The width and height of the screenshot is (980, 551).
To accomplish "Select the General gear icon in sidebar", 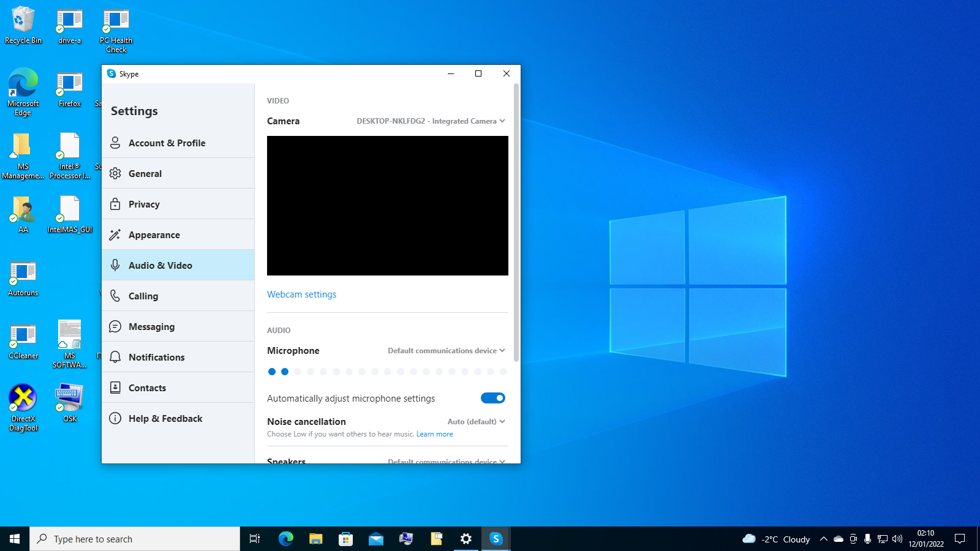I will tap(115, 173).
